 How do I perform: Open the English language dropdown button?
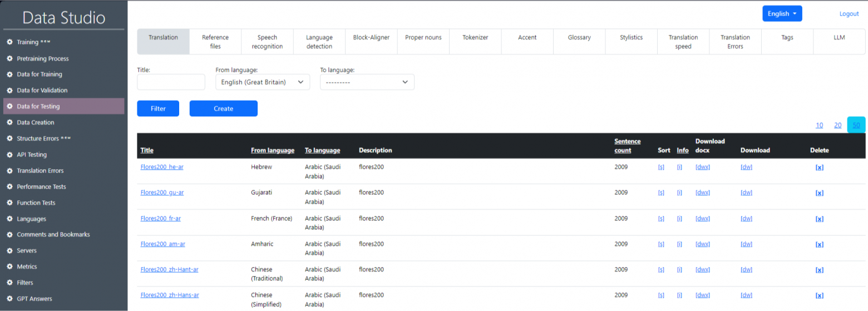[782, 14]
